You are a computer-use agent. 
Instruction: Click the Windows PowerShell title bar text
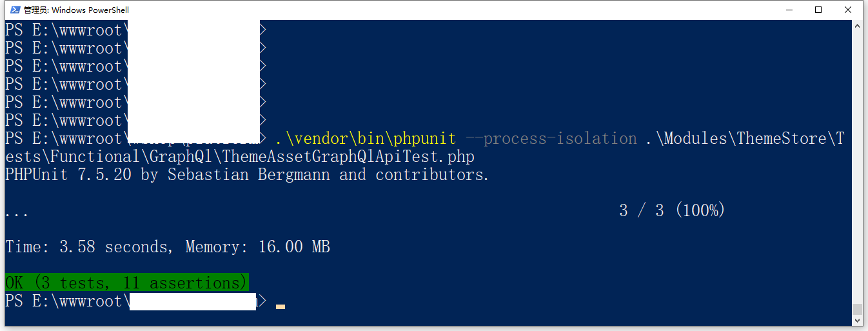tap(76, 10)
